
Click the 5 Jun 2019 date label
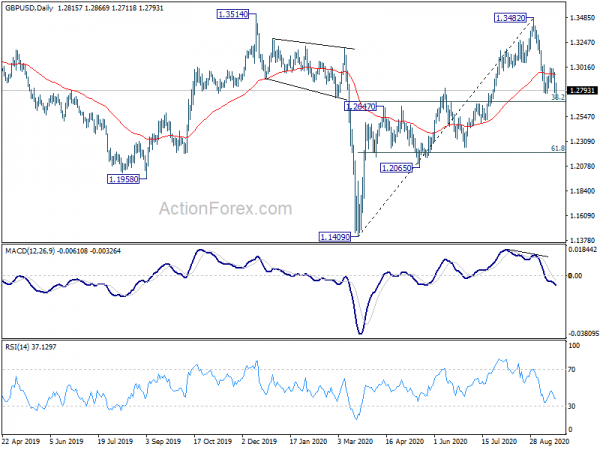point(66,441)
